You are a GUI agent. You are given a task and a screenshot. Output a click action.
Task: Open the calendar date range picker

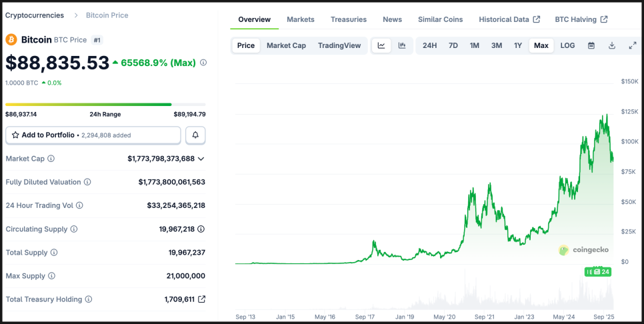[x=591, y=45]
